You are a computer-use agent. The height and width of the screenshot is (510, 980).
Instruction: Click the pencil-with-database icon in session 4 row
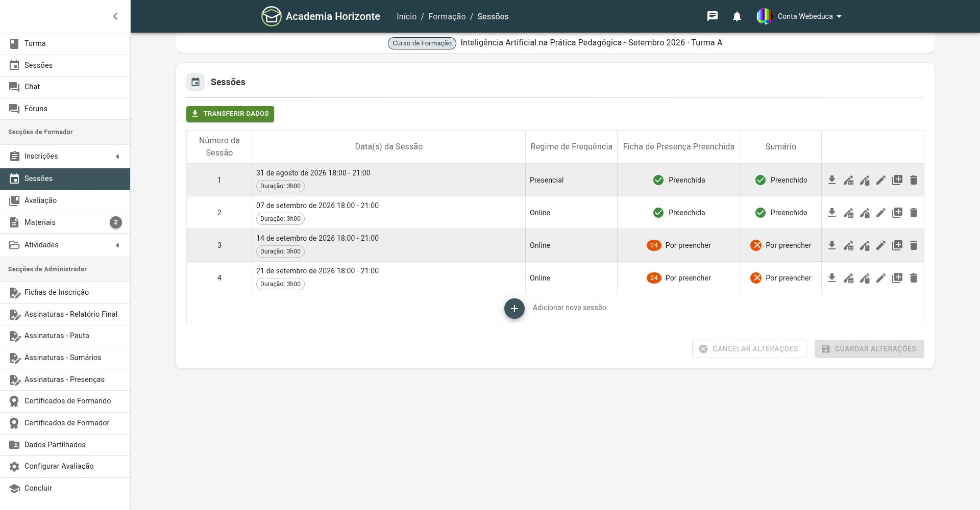tap(865, 278)
